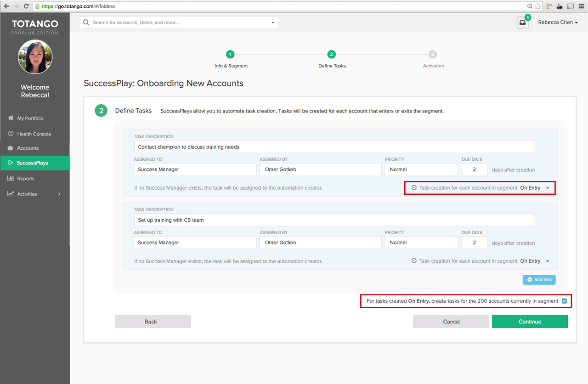
Task: Click the browser back arrow
Action: tap(6, 6)
